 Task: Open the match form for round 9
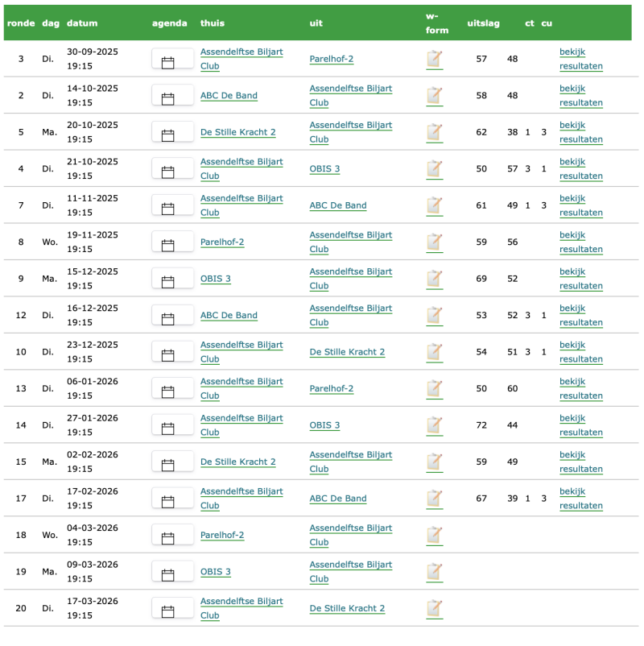434,280
